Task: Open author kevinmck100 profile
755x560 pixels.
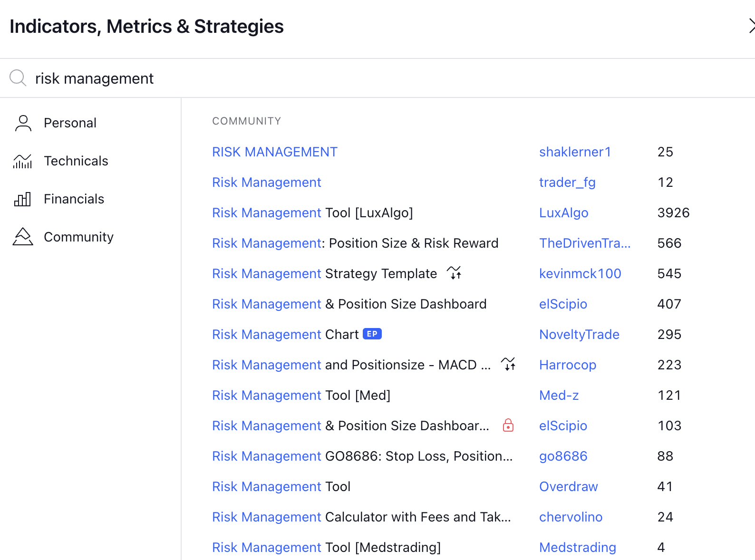Action: tap(580, 273)
